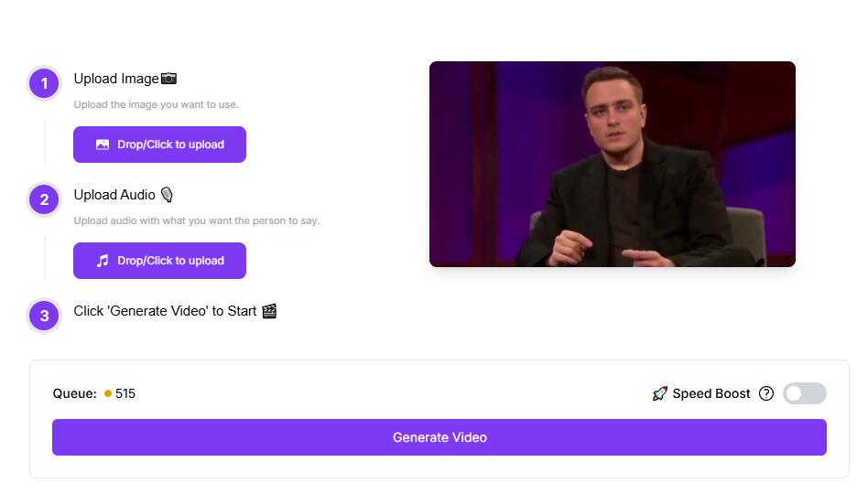Viewport: 868px width, 494px height.
Task: Click the clapperboard emoji after step three
Action: pyautogui.click(x=269, y=311)
